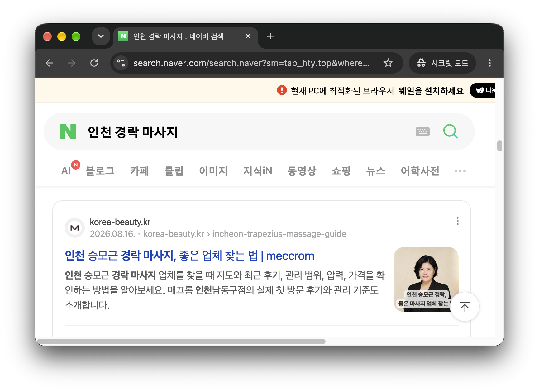
Task: Click the green search magnifier icon
Action: click(x=451, y=131)
